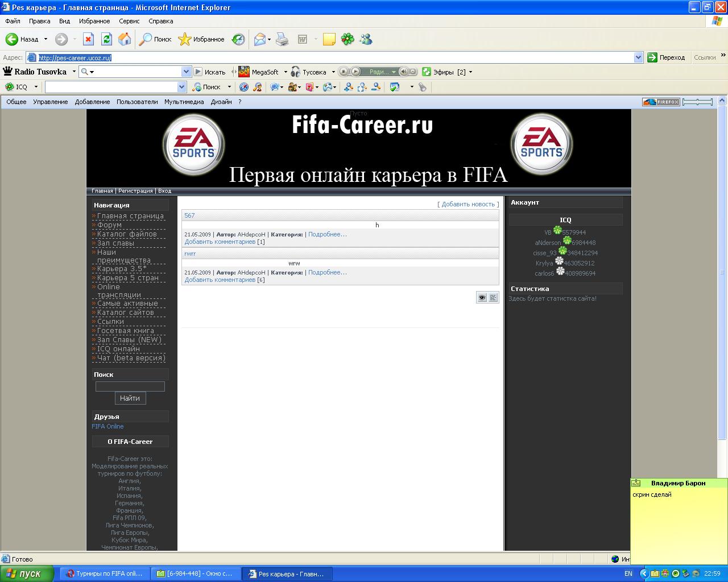Viewport: 728px width, 582px height.
Task: Open the gamepad icon in ICQ toolbar
Action: tap(328, 87)
